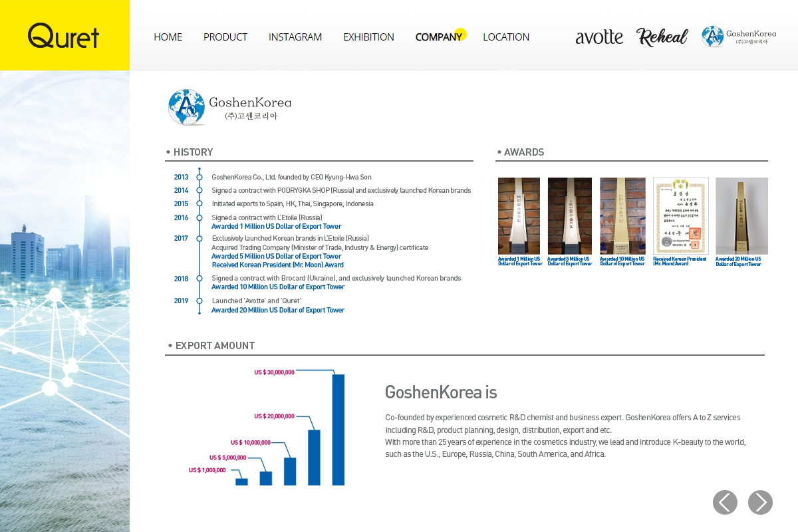
Task: Open the EXHIBITION menu item
Action: point(368,37)
